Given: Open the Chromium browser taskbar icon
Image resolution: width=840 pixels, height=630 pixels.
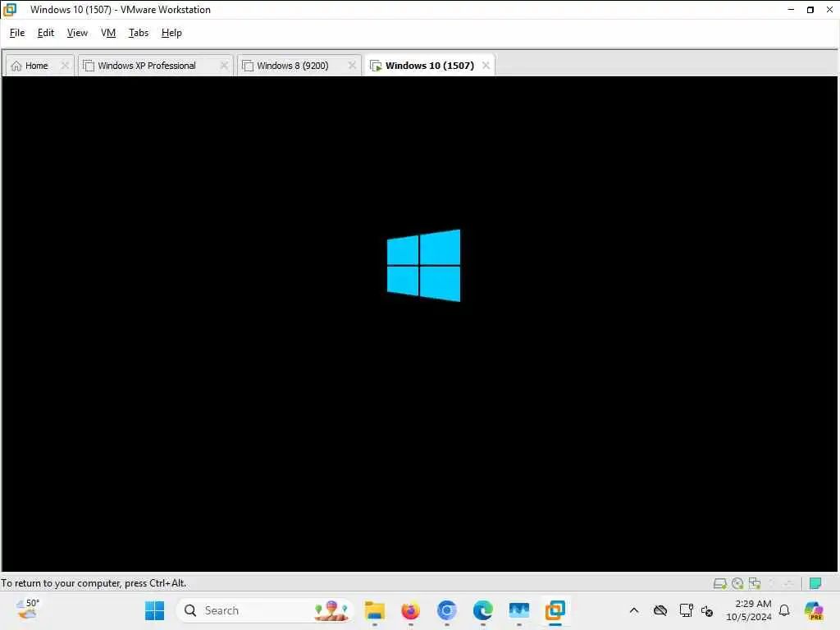Looking at the screenshot, I should tap(447, 610).
